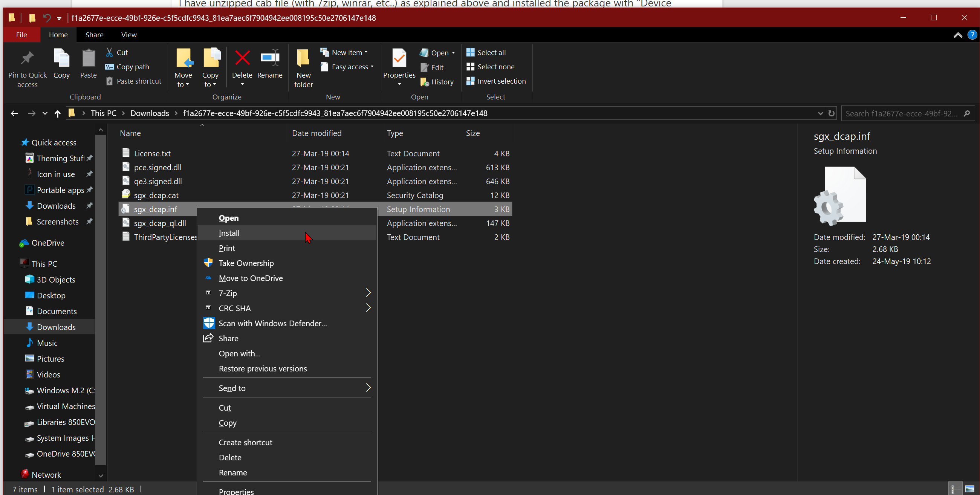Image resolution: width=980 pixels, height=495 pixels.
Task: Switch to details view button
Action: click(x=955, y=489)
